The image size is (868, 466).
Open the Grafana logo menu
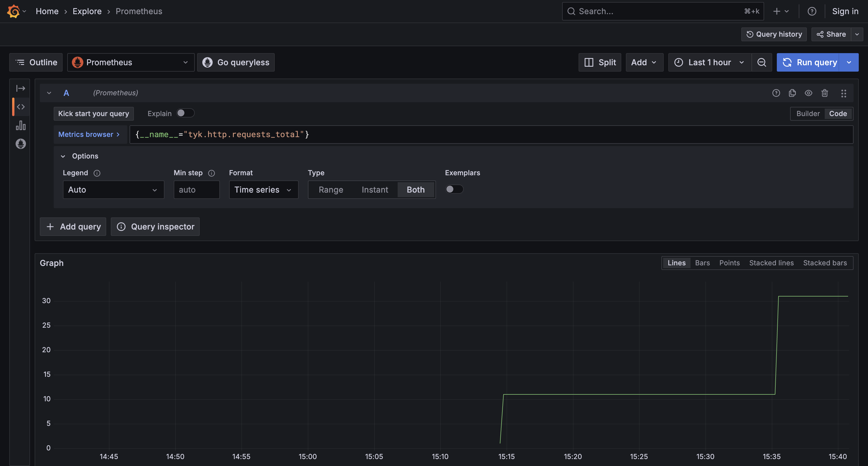click(x=14, y=11)
